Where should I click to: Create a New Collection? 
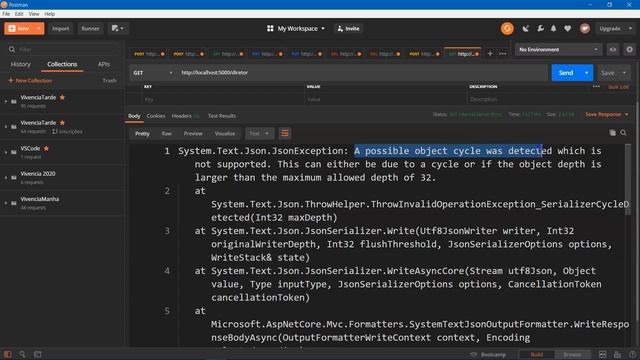point(30,80)
